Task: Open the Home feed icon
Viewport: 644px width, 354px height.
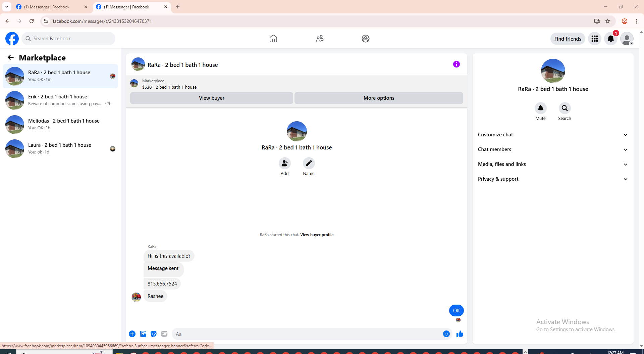Action: 273,39
